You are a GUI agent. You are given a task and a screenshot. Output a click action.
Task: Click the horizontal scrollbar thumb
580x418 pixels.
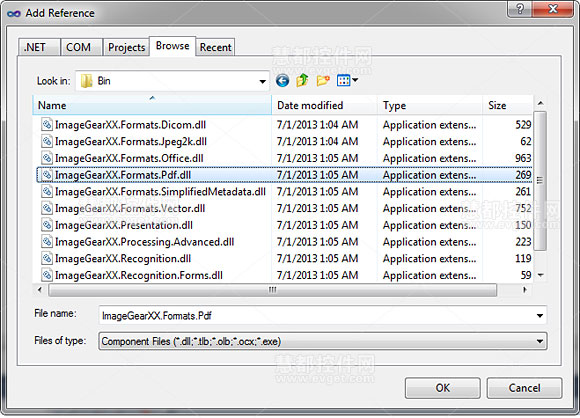272,290
